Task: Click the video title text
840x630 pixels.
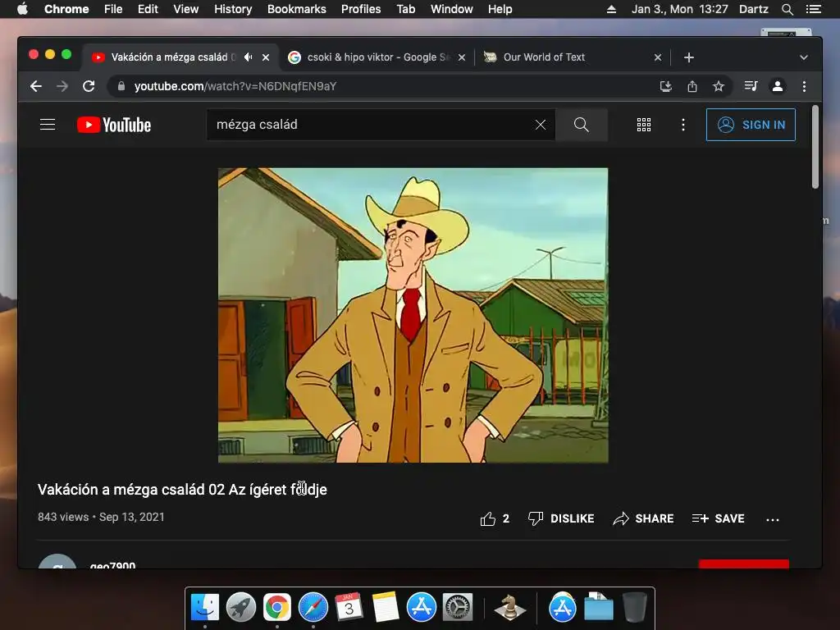Action: click(182, 490)
